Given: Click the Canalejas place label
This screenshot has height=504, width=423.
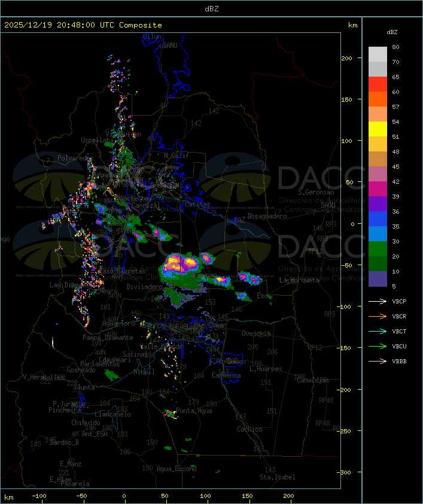Looking at the screenshot, I should pos(313,380).
